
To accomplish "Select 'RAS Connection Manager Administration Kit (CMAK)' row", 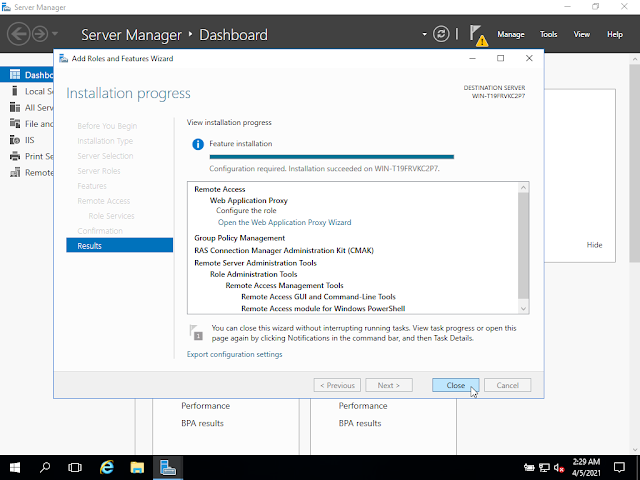I will pyautogui.click(x=284, y=251).
